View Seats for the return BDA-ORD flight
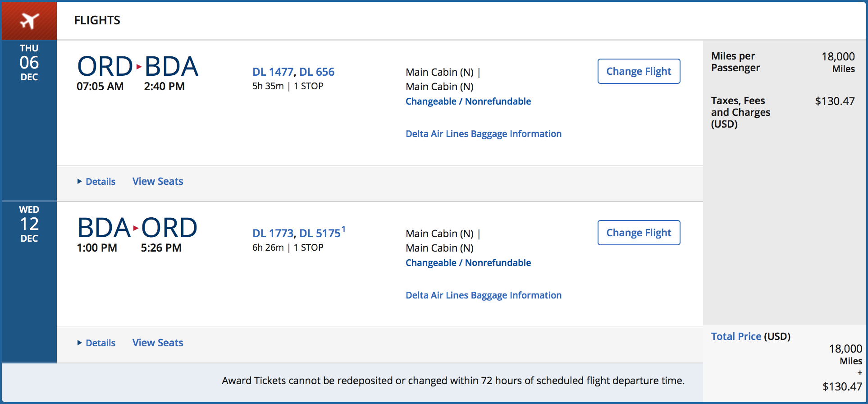 158,343
